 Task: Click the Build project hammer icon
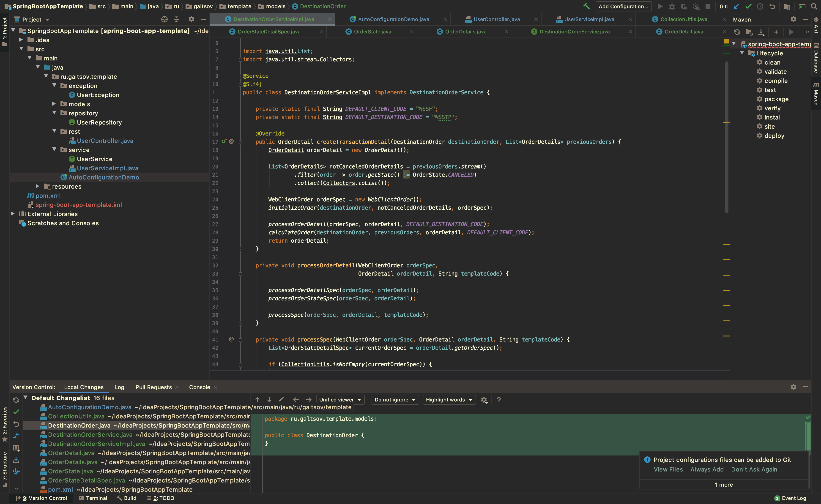[586, 6]
